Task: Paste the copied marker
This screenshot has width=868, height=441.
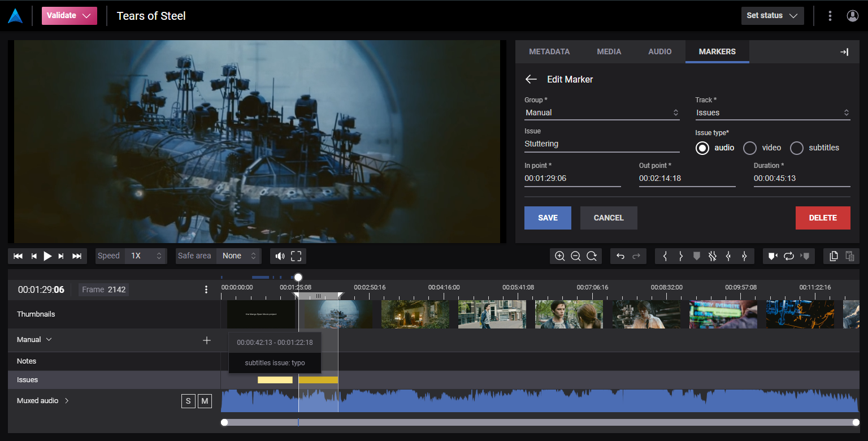Action: tap(849, 256)
